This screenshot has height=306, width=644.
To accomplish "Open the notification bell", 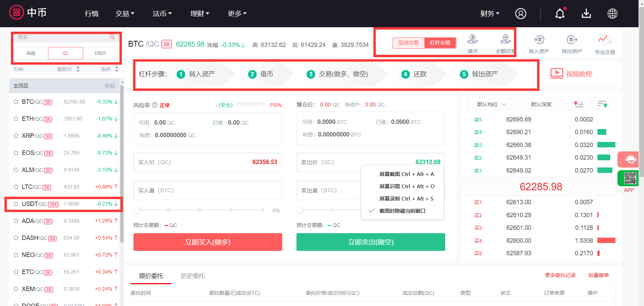I will coord(560,14).
